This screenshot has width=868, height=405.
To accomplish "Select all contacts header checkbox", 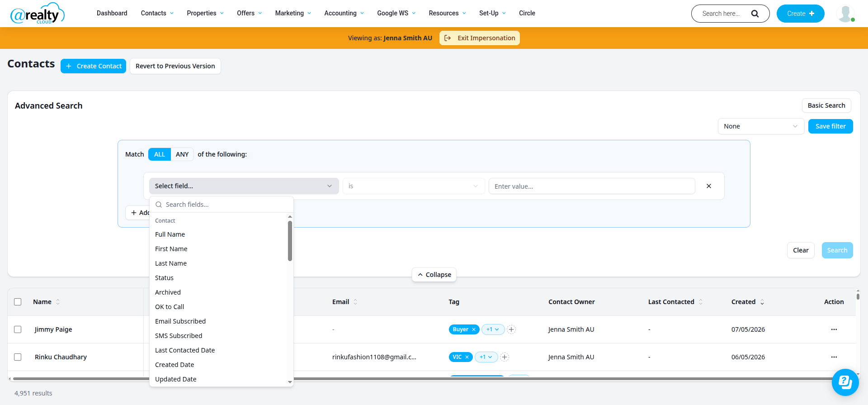I will tap(18, 302).
